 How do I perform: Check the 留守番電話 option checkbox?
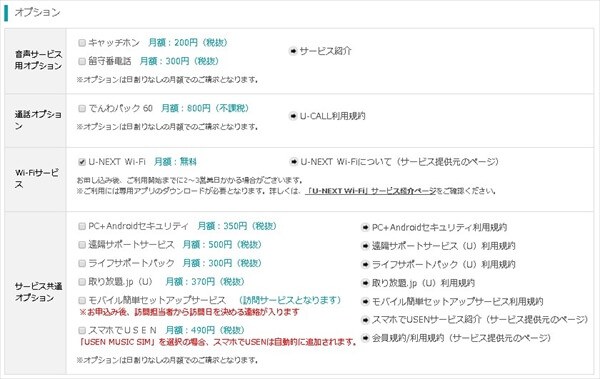[x=82, y=61]
